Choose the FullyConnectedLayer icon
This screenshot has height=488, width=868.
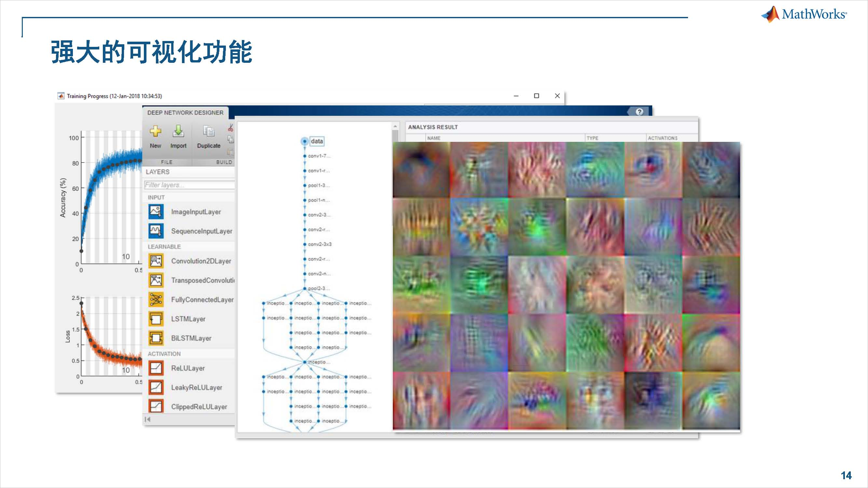pos(156,299)
